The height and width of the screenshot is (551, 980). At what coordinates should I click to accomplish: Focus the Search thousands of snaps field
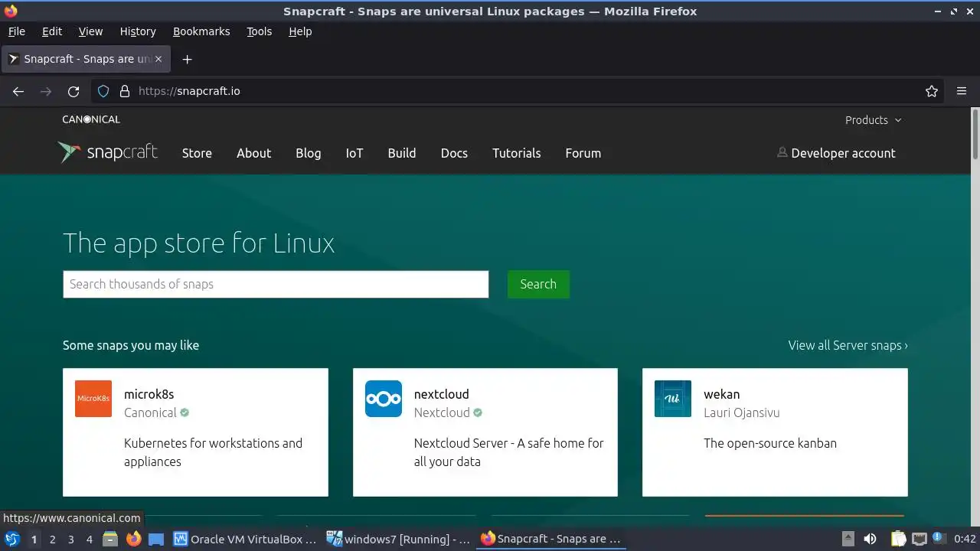[276, 284]
